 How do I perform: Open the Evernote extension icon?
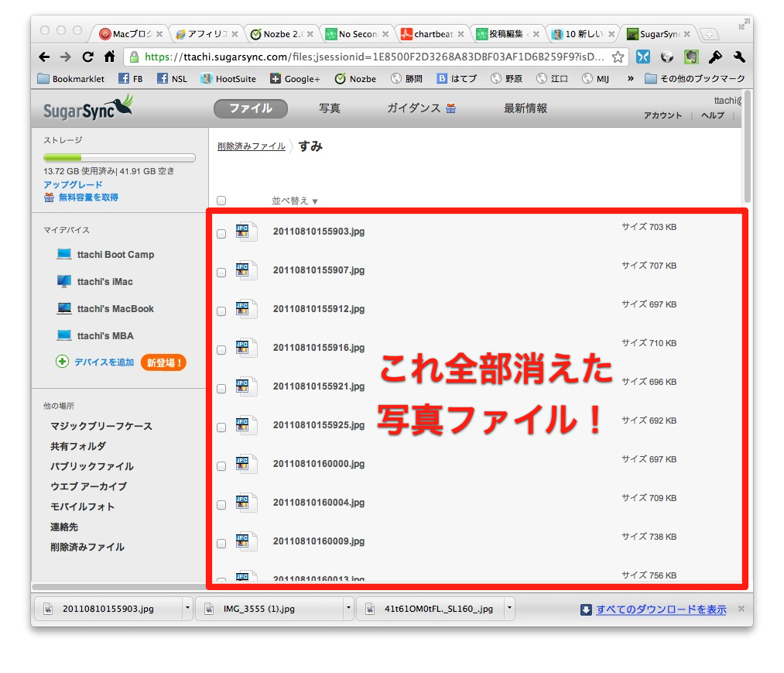691,57
